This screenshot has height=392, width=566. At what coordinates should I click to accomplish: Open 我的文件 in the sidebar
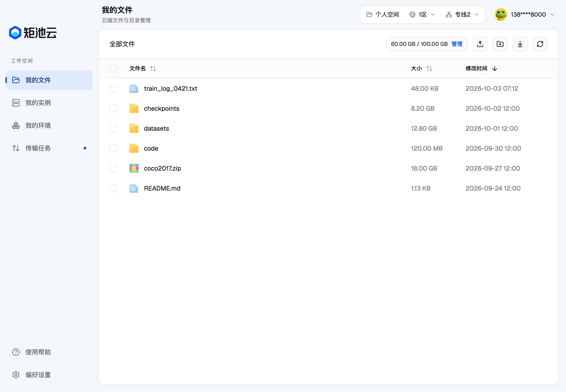pyautogui.click(x=49, y=80)
